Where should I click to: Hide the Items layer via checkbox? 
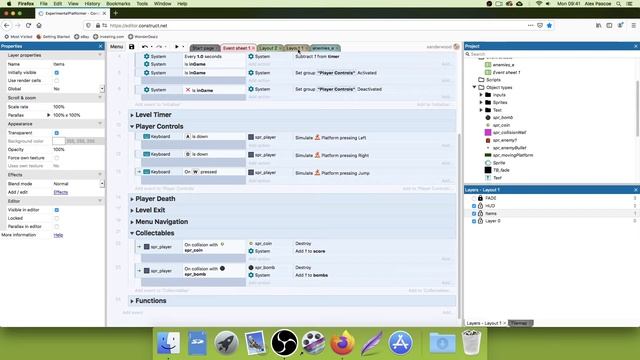point(474,214)
